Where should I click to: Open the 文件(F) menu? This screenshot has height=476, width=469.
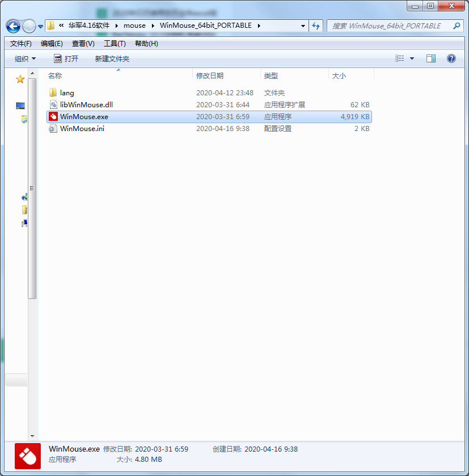coord(21,44)
